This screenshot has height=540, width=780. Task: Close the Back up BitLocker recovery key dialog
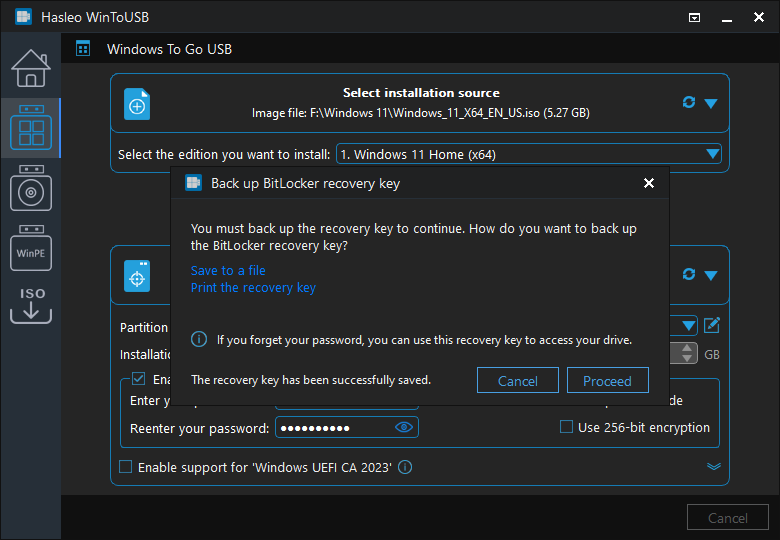point(649,183)
